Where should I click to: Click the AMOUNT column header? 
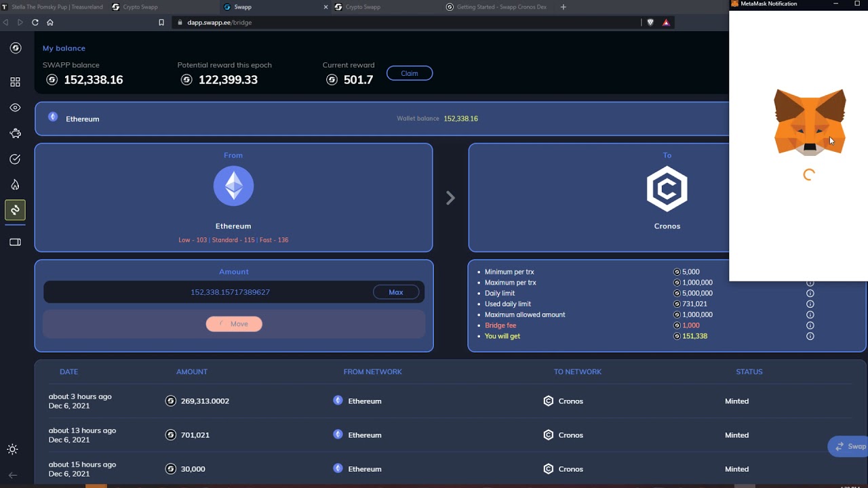[x=192, y=371]
